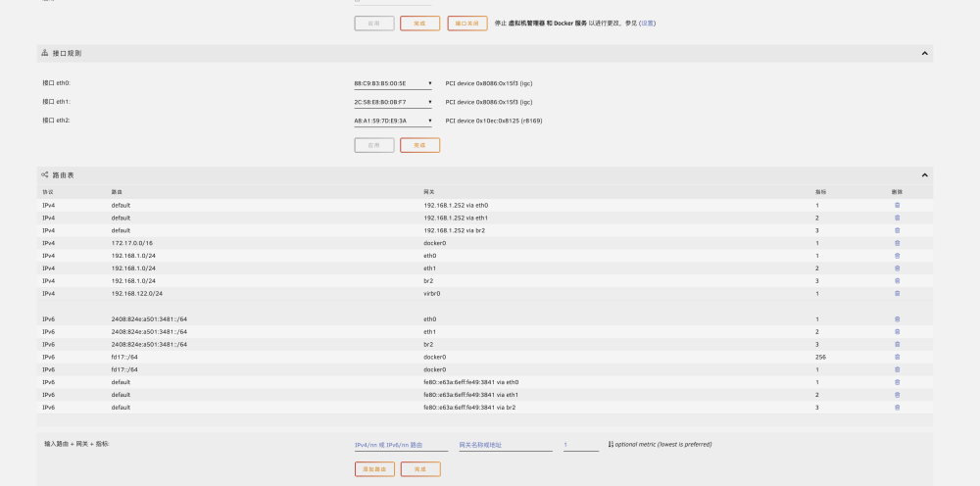The height and width of the screenshot is (486, 980).
Task: Delete IPv6 default route via br2
Action: click(897, 408)
